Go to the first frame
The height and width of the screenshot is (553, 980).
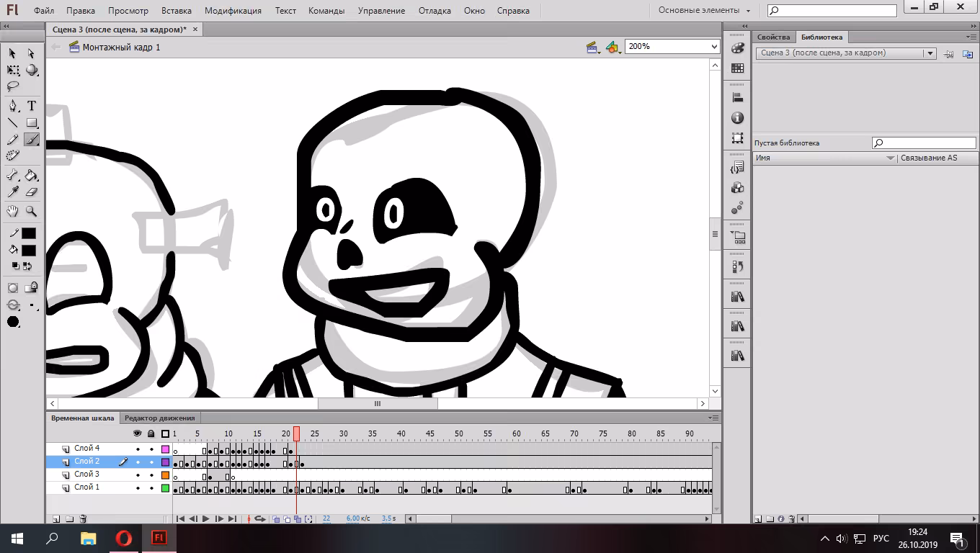click(180, 518)
